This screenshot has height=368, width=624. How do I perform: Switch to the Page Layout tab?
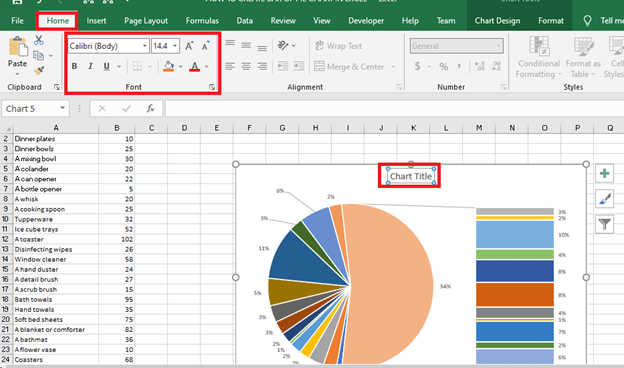point(146,21)
